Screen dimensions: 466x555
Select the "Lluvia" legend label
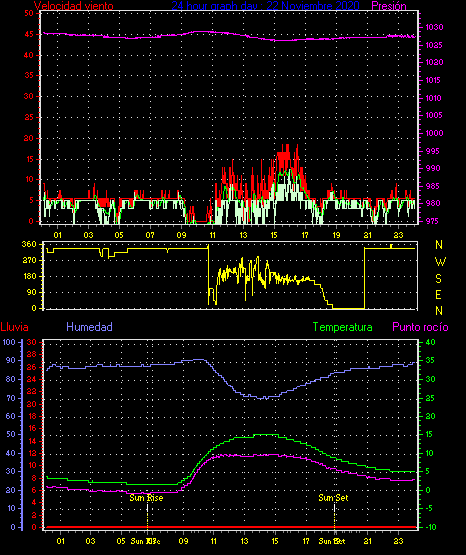pos(15,327)
